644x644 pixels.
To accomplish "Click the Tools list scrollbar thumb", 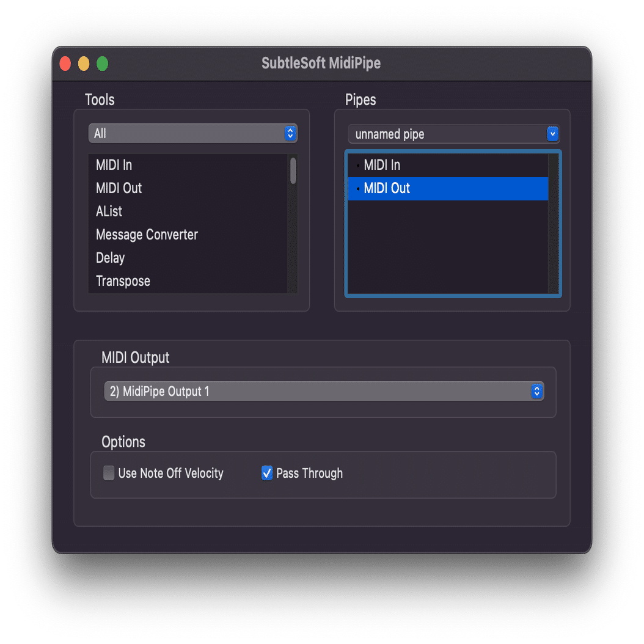I will 293,170.
